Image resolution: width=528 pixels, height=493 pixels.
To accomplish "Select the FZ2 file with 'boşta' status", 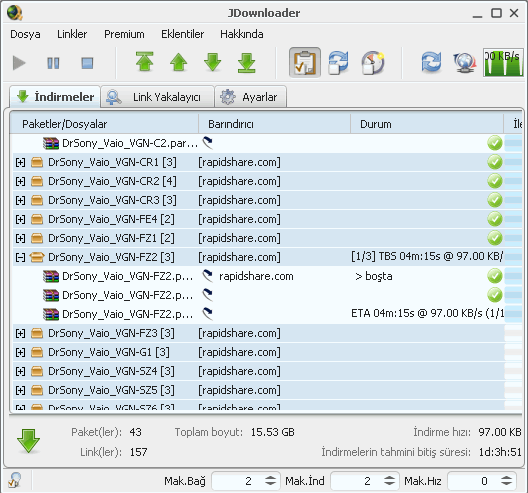I will click(x=266, y=276).
